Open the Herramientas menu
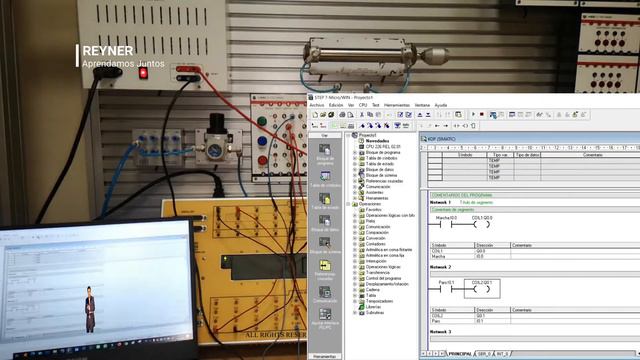640x360 pixels. click(x=397, y=105)
